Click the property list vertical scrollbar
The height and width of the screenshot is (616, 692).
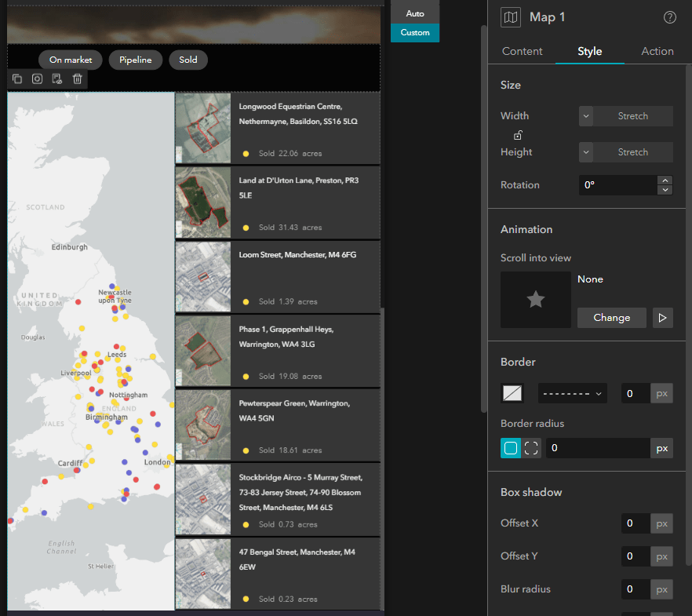pyautogui.click(x=383, y=459)
